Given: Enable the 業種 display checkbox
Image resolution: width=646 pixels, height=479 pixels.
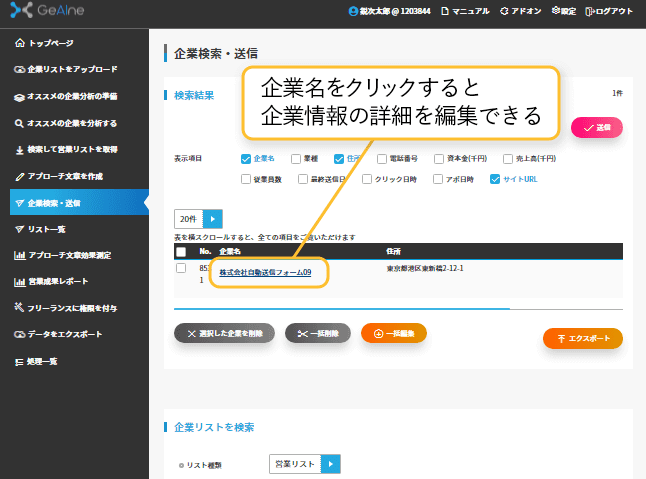Looking at the screenshot, I should (x=296, y=159).
